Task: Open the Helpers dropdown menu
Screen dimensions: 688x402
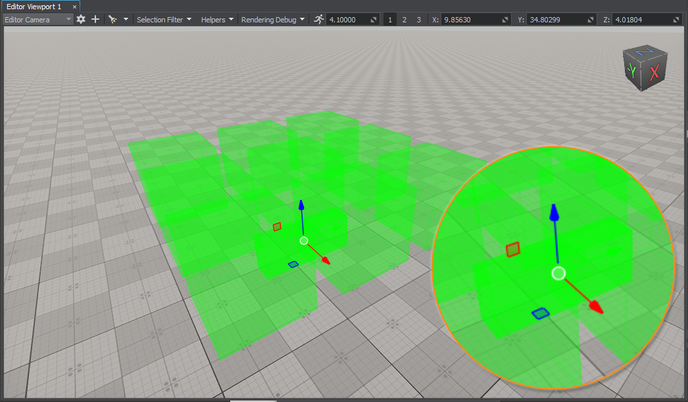Action: click(217, 19)
